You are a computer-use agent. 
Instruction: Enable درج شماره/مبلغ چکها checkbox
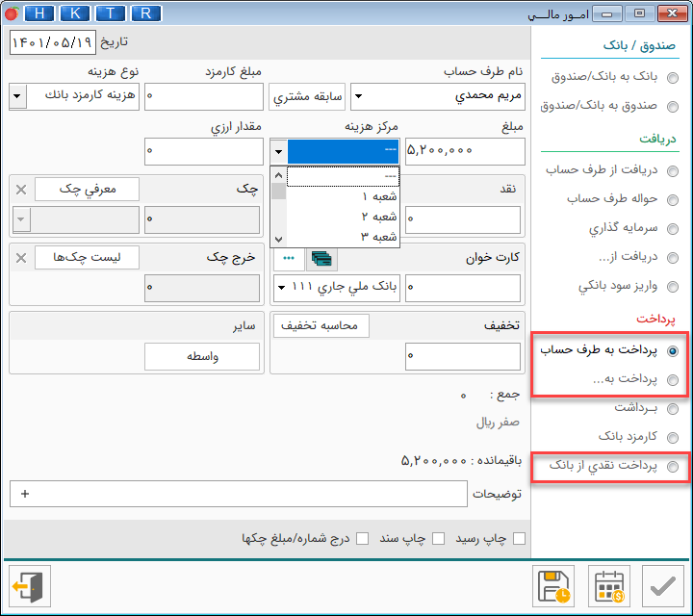click(x=363, y=539)
